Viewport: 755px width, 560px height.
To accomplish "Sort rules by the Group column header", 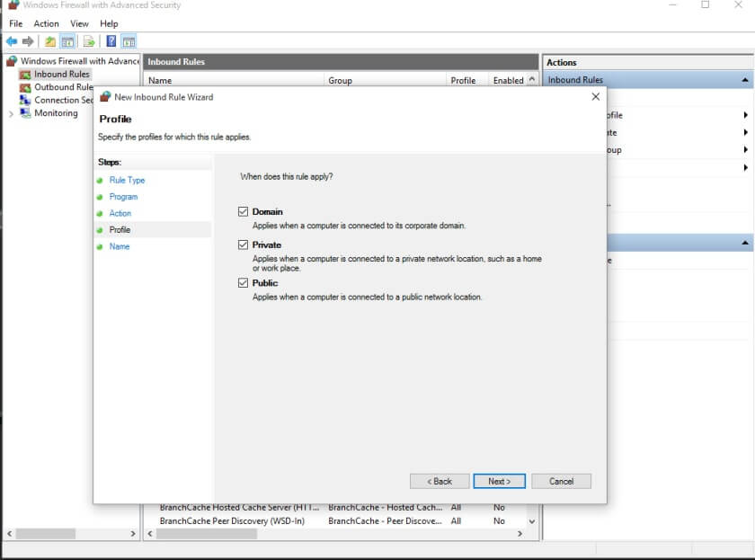I will (x=340, y=80).
